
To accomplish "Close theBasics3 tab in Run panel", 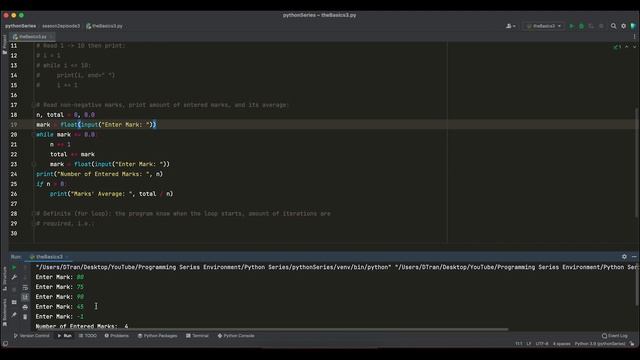I will pos(67,257).
